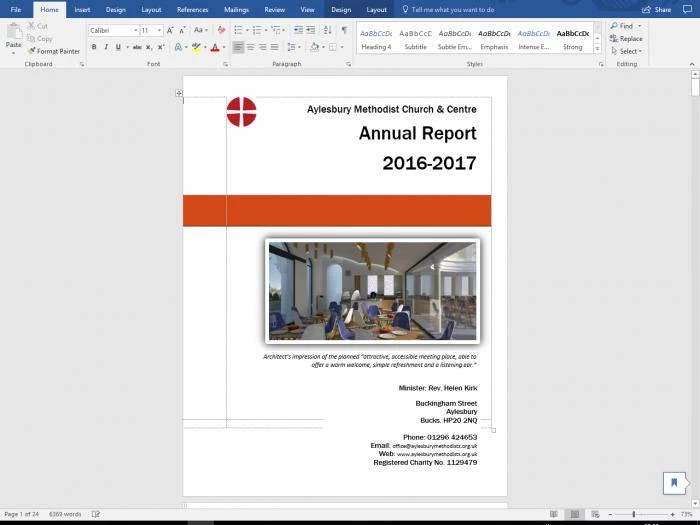Adjust the zoom slider
The height and width of the screenshot is (525, 700).
(x=633, y=515)
